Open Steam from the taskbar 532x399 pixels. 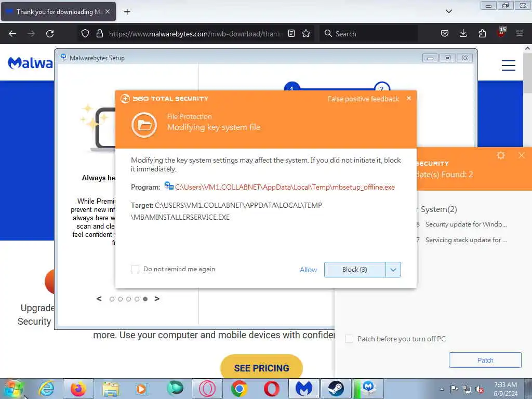pos(336,389)
